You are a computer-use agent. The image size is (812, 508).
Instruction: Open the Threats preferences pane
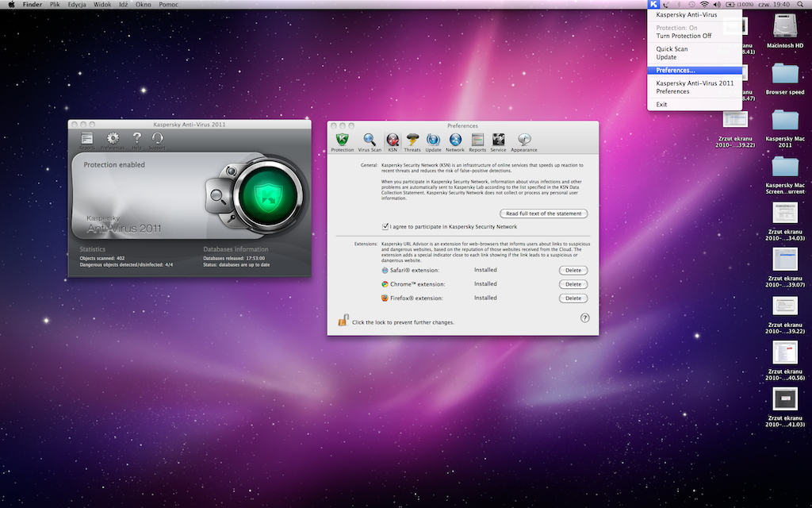412,141
